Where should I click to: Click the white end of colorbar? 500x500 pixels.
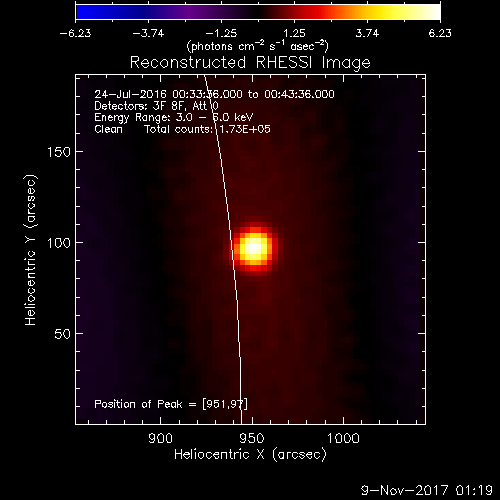pyautogui.click(x=432, y=12)
